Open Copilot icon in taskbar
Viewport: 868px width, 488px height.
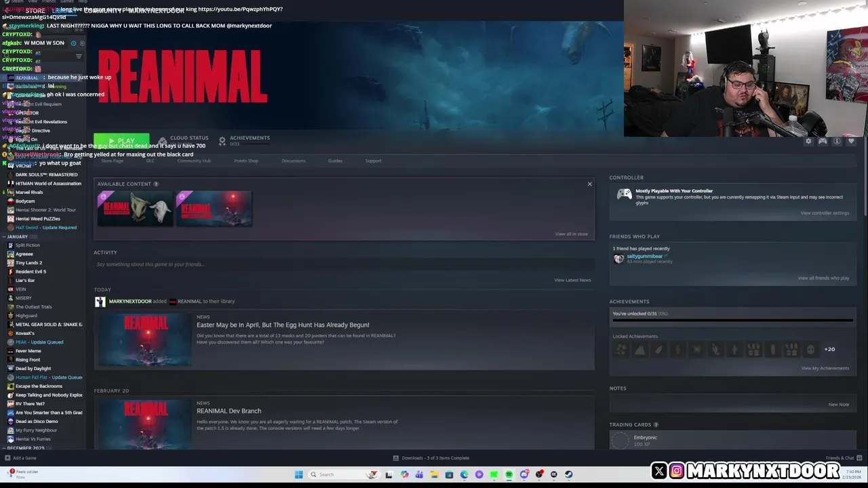coord(404,474)
